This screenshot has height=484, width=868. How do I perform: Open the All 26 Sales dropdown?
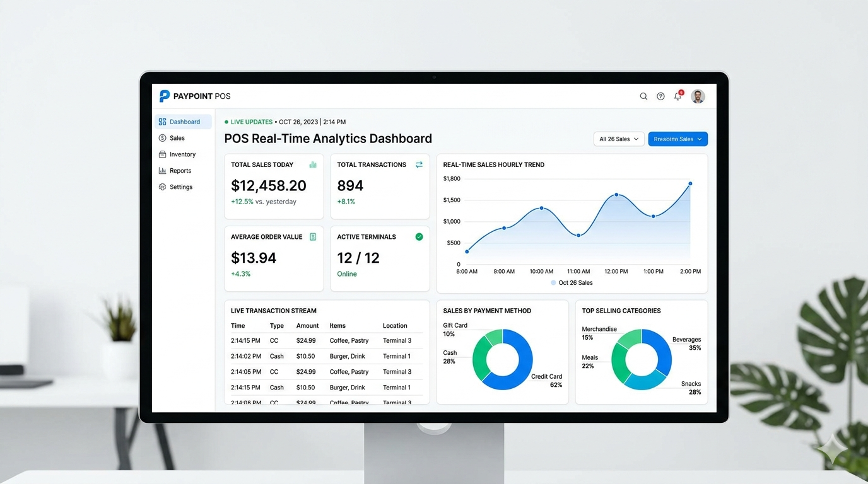618,139
